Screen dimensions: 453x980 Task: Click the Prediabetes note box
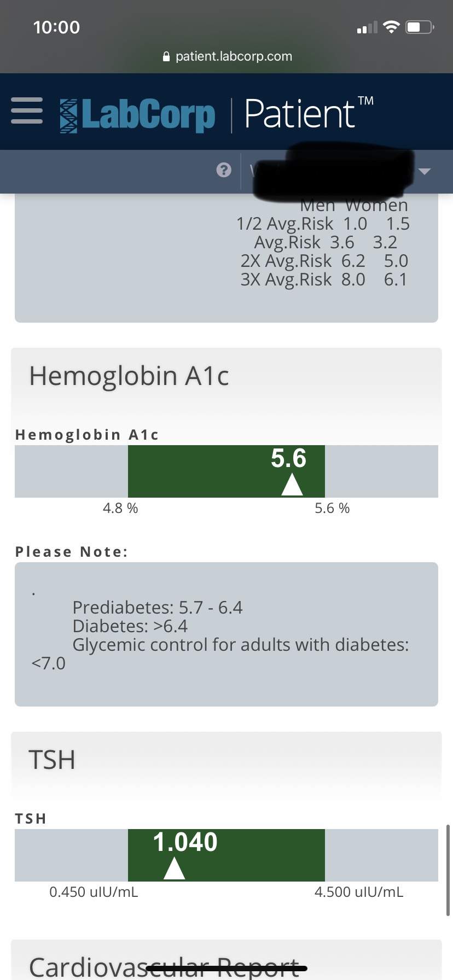point(226,634)
